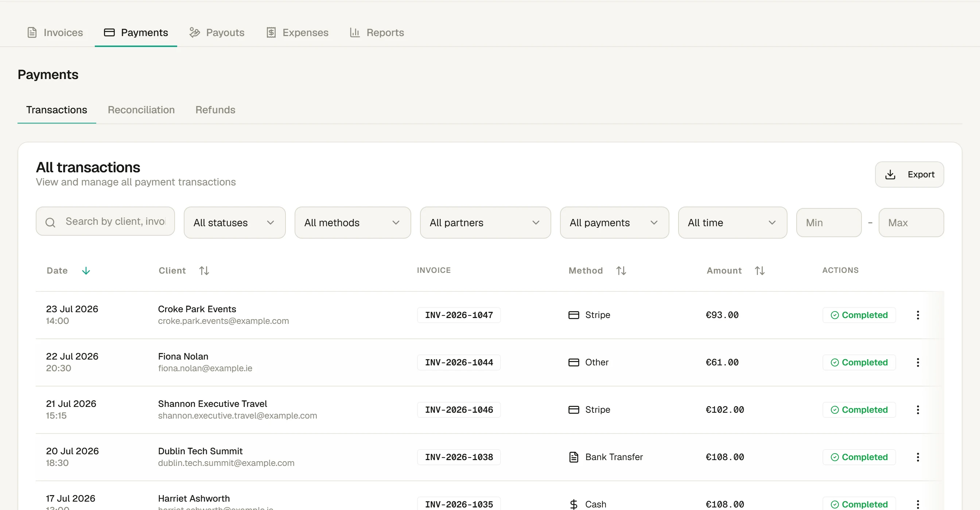The height and width of the screenshot is (510, 980).
Task: Expand the All payments dropdown
Action: (614, 223)
